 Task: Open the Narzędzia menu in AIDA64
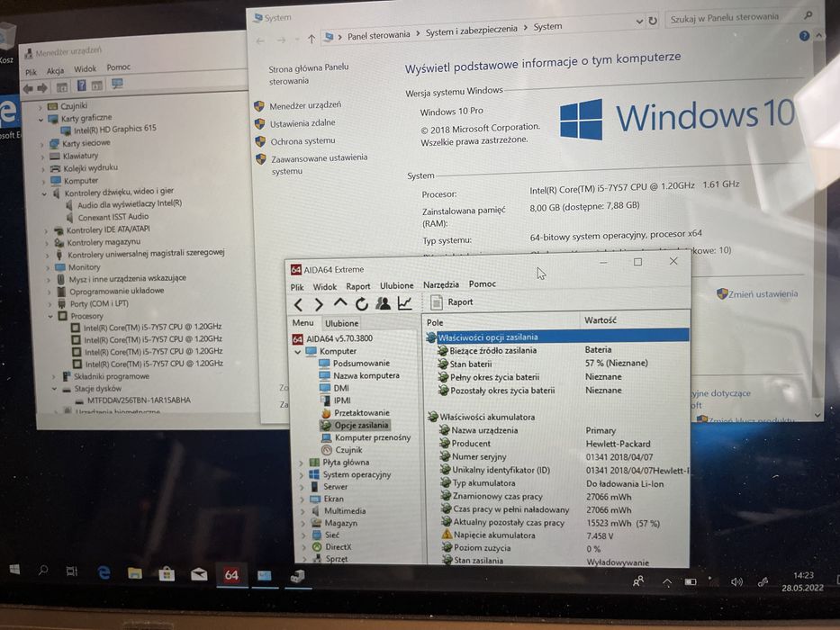pyautogui.click(x=441, y=284)
